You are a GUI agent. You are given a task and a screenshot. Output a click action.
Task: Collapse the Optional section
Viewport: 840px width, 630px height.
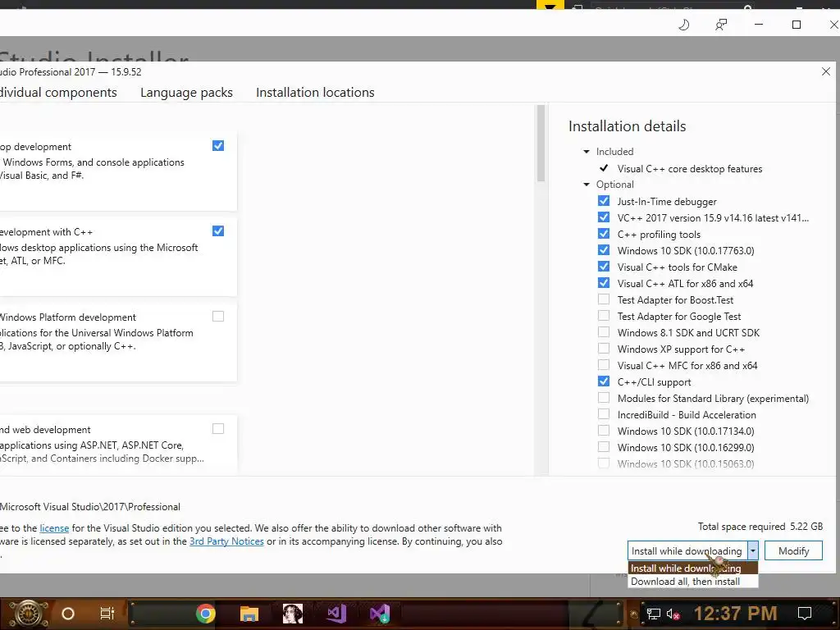tap(587, 185)
